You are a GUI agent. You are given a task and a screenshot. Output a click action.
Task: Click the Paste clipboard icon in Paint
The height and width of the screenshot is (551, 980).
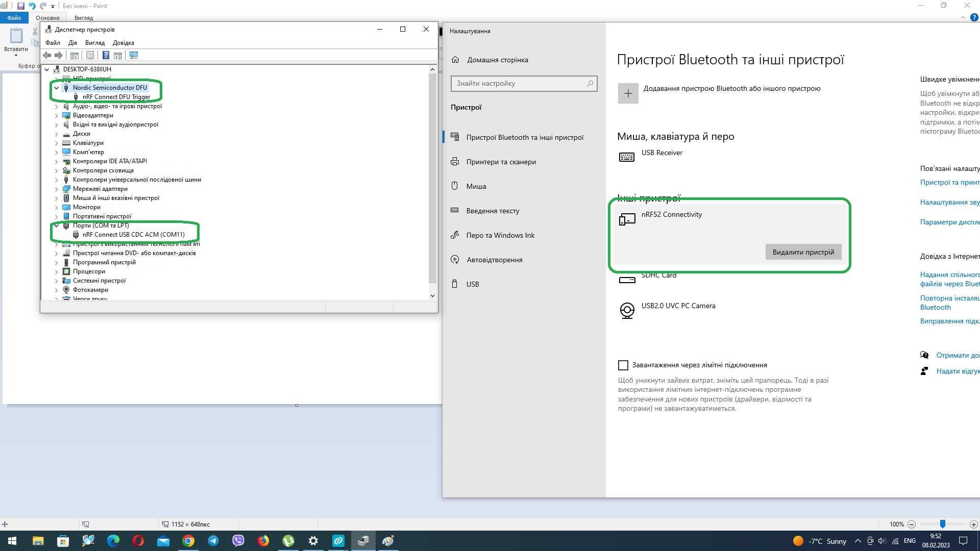[x=16, y=36]
